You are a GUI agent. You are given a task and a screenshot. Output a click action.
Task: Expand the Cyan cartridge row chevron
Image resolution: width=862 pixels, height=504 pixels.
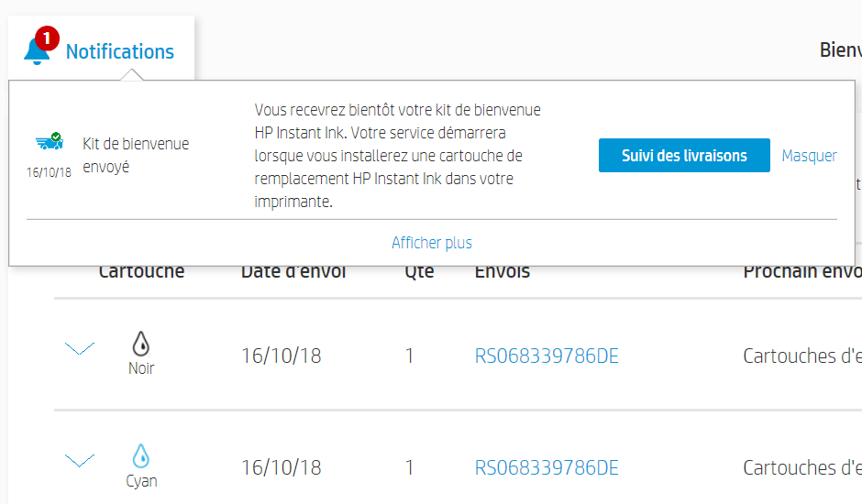(x=80, y=461)
